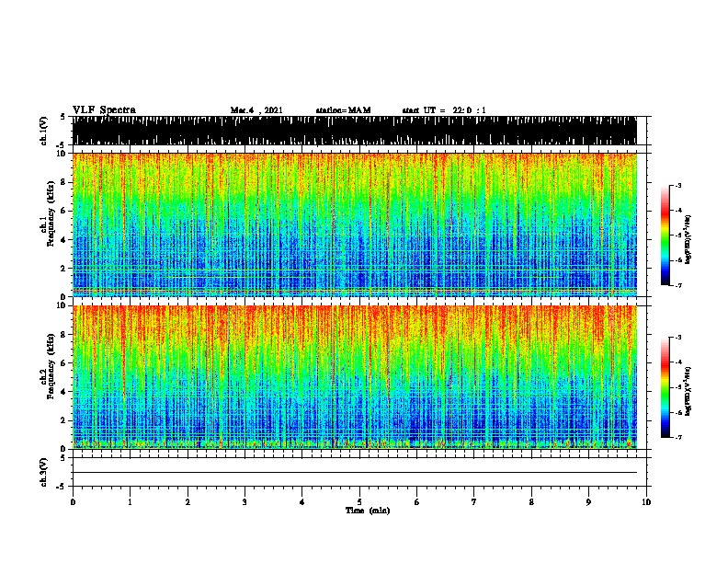
Task: Click the "station=MAM" header label
Action: 343,110
